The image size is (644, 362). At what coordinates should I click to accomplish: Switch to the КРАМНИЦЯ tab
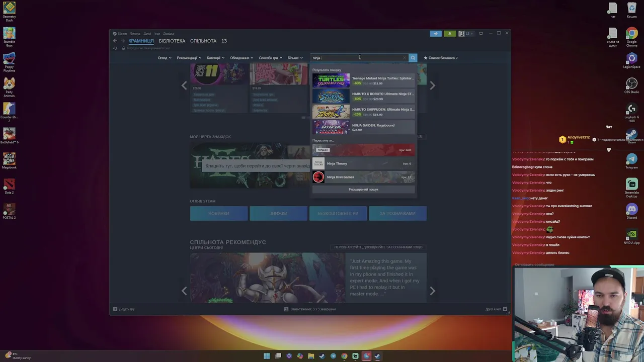coord(141,41)
